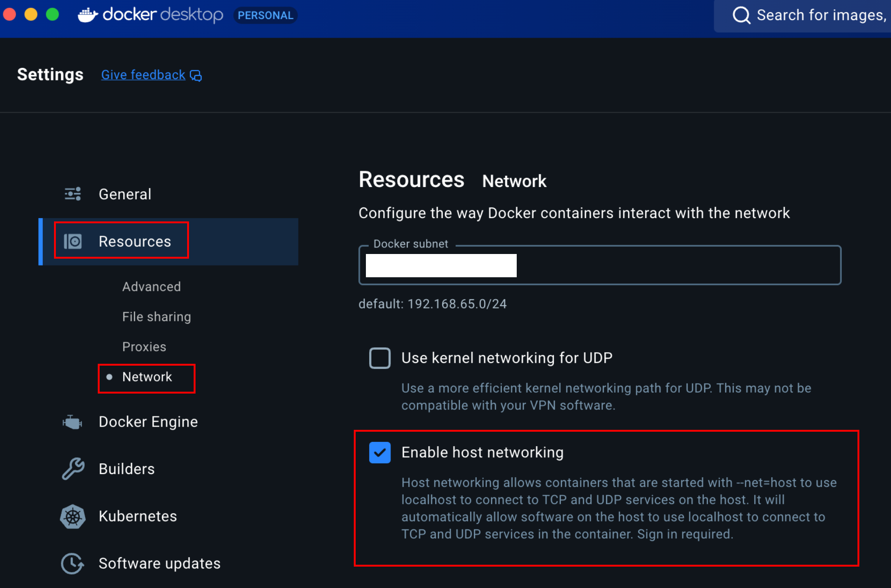Click the feedback speech bubble icon
Screen dimensions: 891x588
pos(196,75)
